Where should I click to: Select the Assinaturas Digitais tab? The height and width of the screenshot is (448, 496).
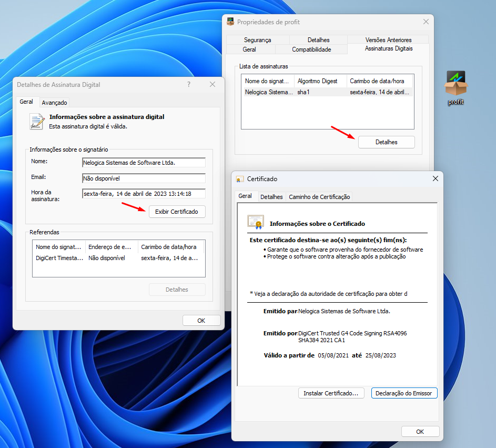[389, 48]
